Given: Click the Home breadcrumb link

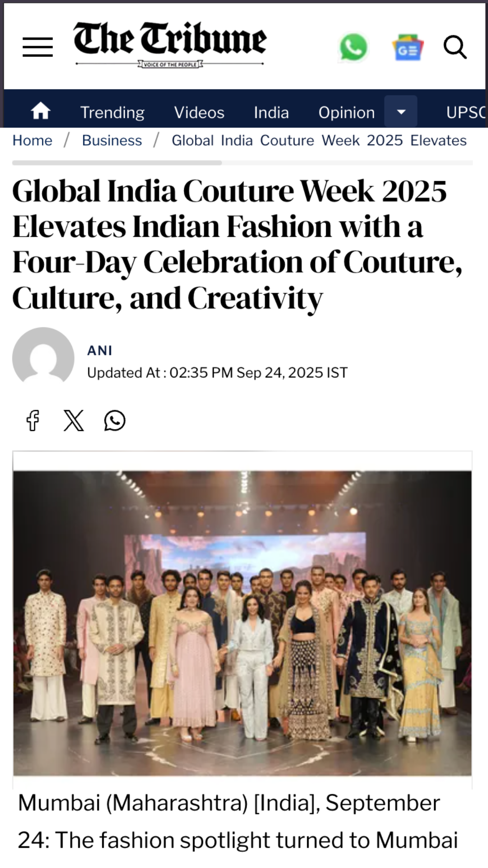Looking at the screenshot, I should [32, 141].
